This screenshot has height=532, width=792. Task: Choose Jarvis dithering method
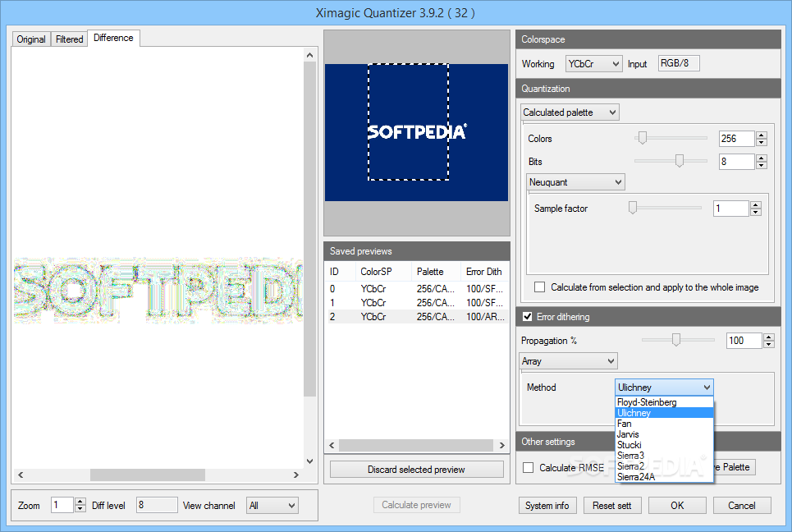tap(664, 434)
